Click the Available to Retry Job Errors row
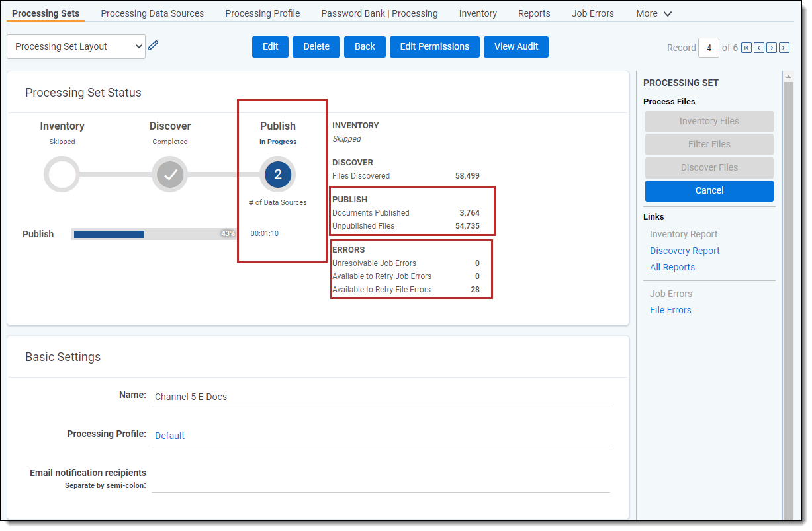Image resolution: width=812 pixels, height=531 pixels. (x=406, y=276)
